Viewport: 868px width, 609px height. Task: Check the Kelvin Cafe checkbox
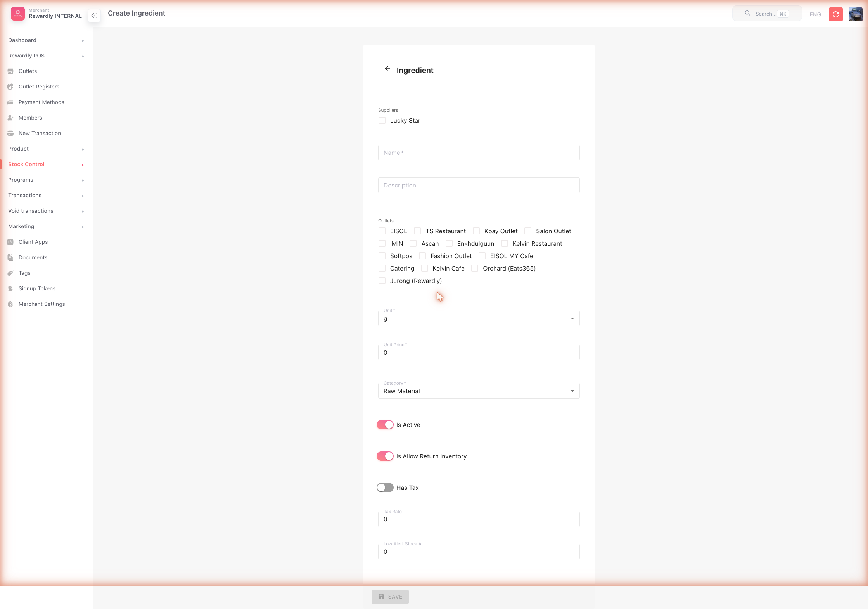coord(425,268)
